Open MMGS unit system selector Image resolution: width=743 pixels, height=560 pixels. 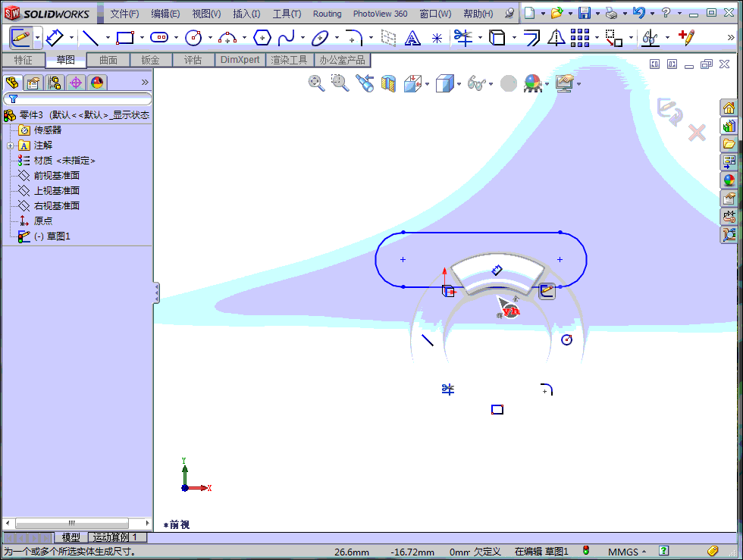point(626,552)
